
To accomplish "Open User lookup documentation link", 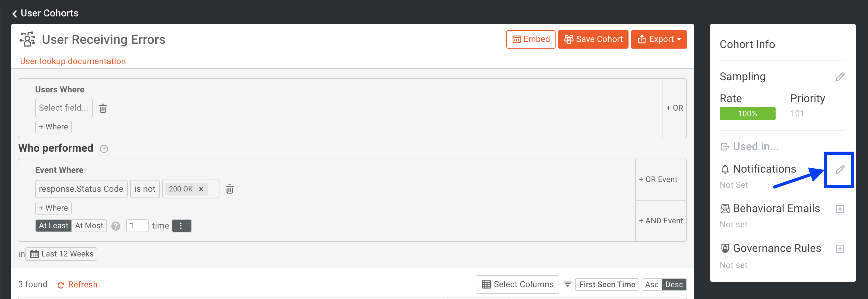I will [73, 61].
